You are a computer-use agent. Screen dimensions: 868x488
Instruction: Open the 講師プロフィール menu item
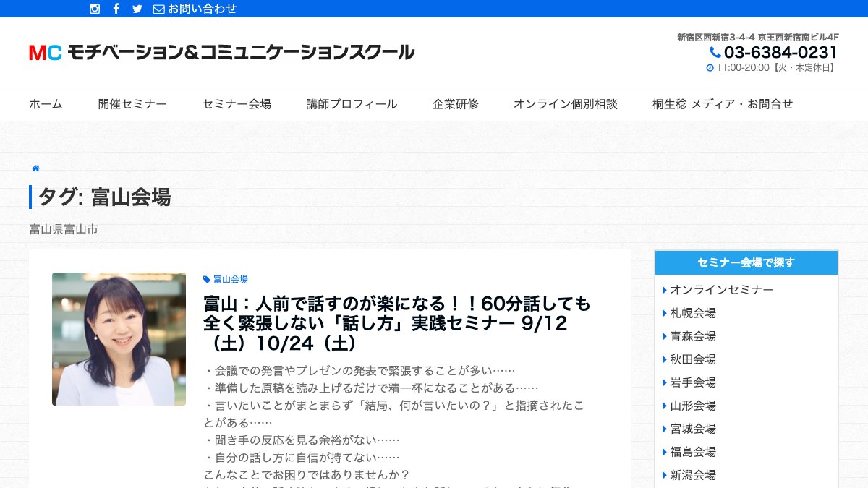tap(352, 104)
